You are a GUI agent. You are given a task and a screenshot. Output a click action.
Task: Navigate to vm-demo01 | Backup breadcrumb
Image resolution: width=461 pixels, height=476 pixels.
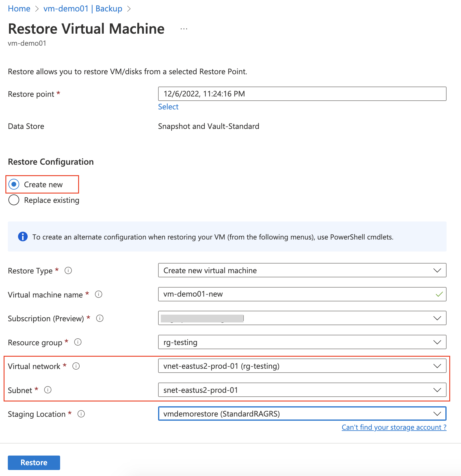coord(83,9)
